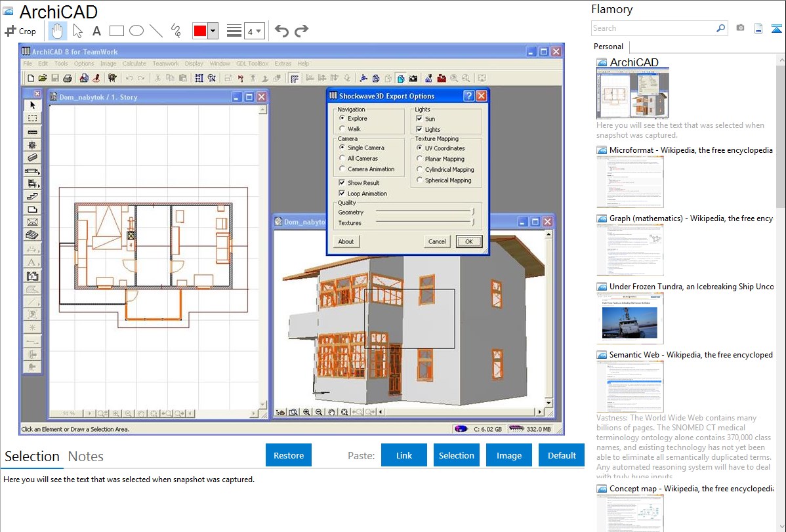Click OK in Shockwave3D dialog
Viewport: 786px width, 532px height.
tap(469, 241)
